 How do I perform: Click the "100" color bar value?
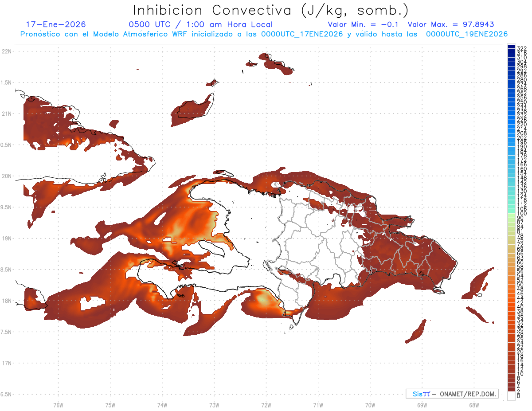(522, 214)
